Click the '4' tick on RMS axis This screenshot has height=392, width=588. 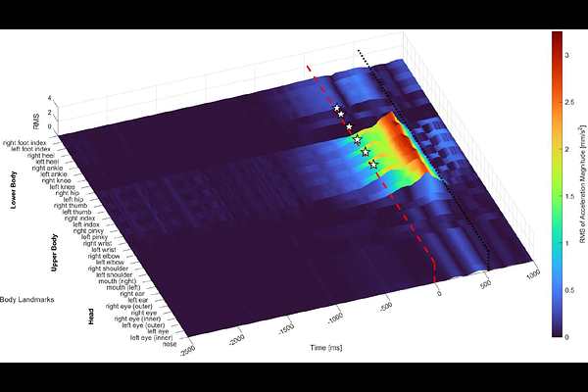(49, 98)
